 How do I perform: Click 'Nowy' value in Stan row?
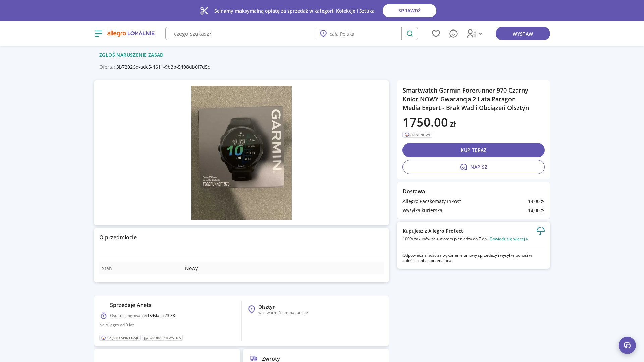click(191, 268)
